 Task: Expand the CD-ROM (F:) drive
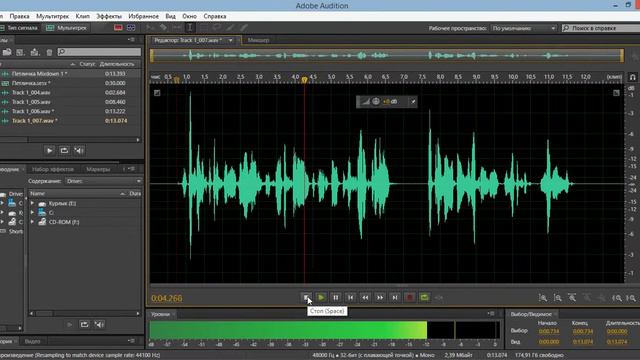pos(33,222)
